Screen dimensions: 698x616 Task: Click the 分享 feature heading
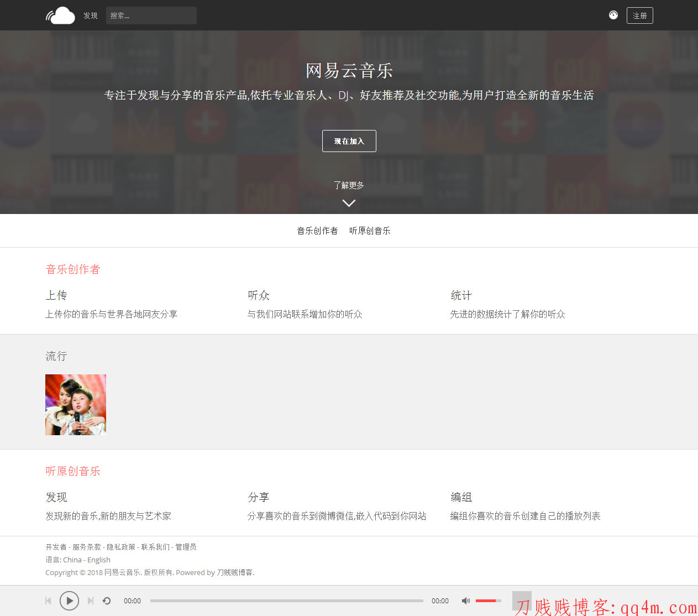click(259, 497)
